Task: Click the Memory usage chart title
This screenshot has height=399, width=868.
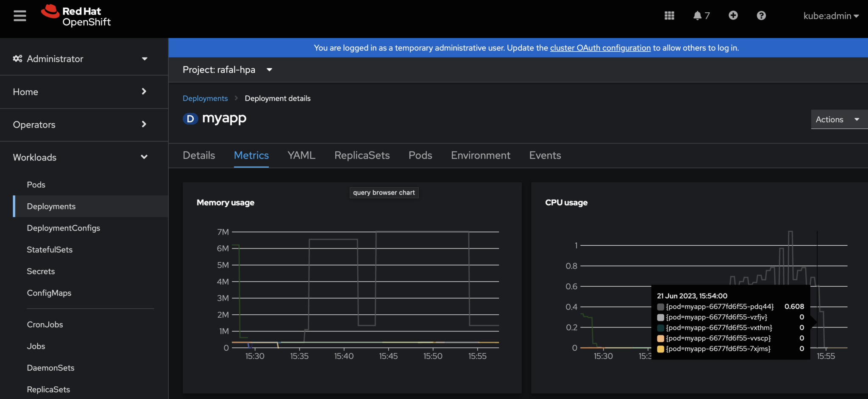Action: (x=225, y=202)
